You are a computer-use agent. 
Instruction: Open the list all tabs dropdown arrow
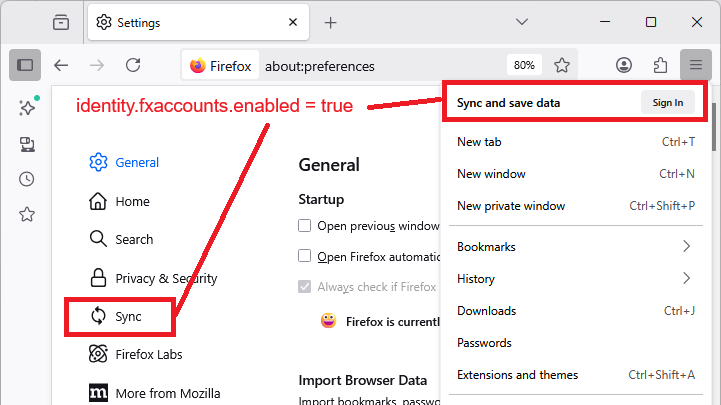(x=521, y=22)
